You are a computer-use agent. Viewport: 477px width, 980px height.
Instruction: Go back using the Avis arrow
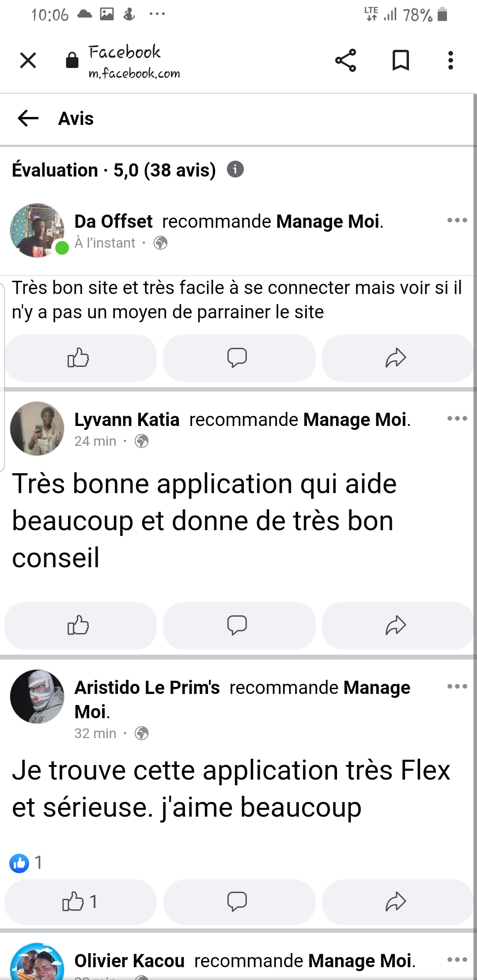click(28, 118)
